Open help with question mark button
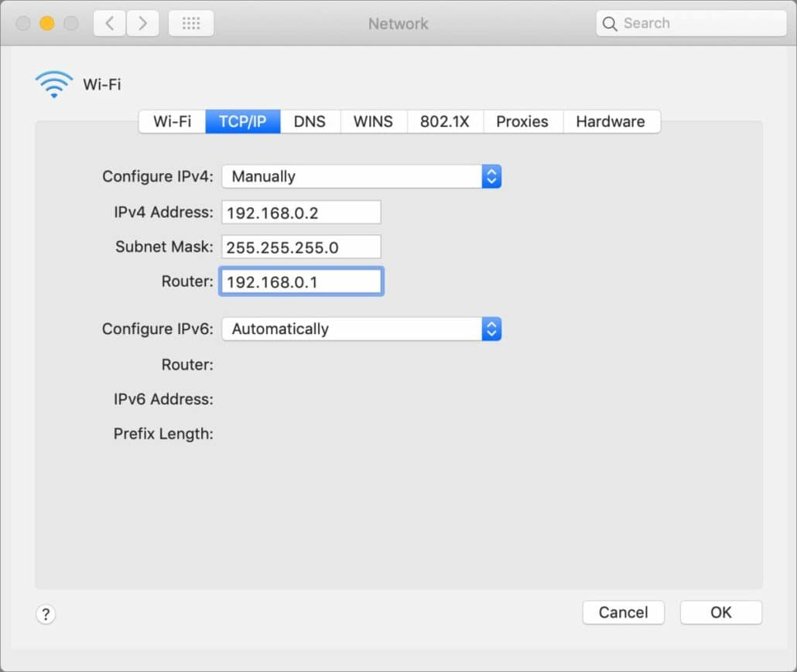This screenshot has width=797, height=672. [x=46, y=614]
